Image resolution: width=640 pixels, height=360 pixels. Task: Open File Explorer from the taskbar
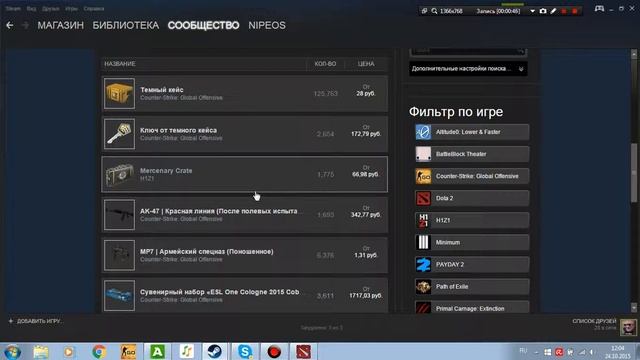41,351
